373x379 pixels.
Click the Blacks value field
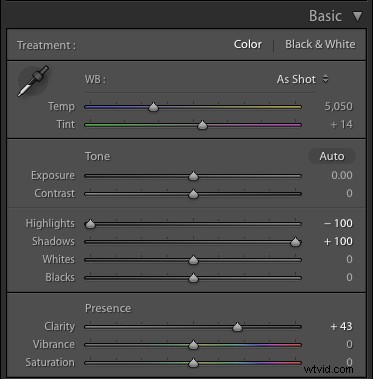click(349, 277)
